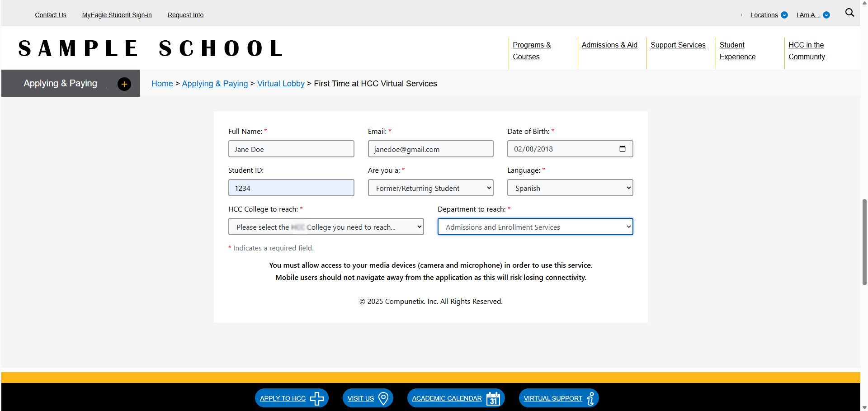Click the Visit Us map pin icon
The image size is (868, 411).
383,398
